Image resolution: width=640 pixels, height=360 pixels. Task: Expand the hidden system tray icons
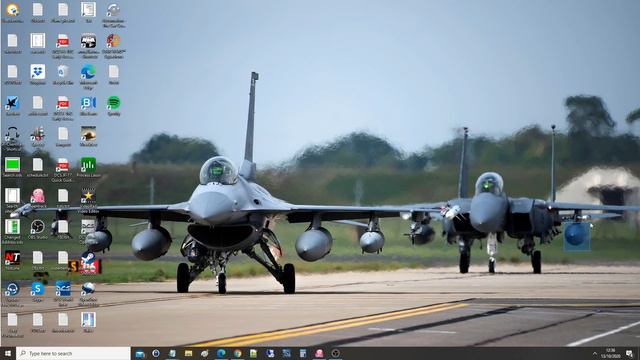[x=595, y=353]
